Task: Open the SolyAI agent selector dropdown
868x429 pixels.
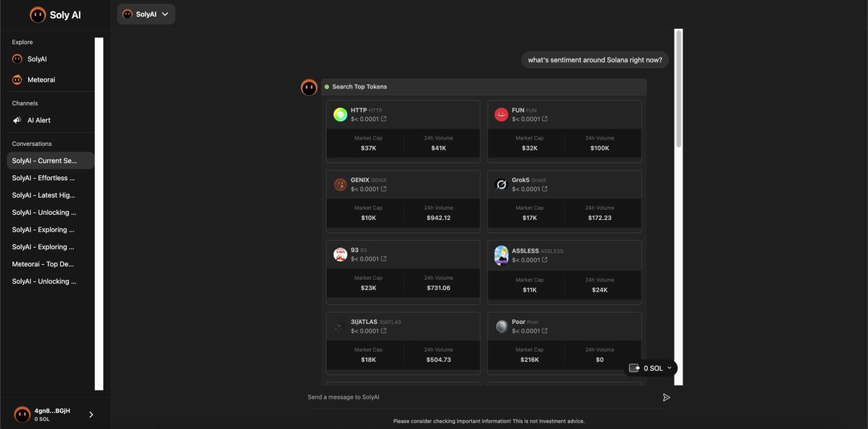Action: click(x=146, y=14)
